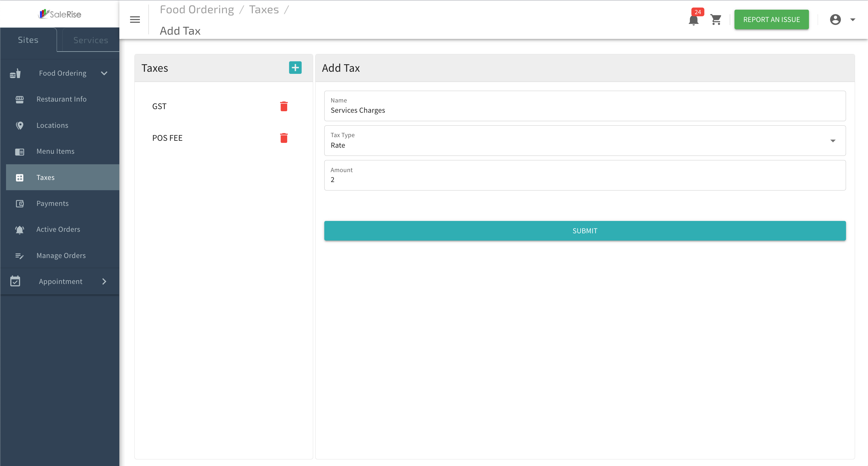
Task: Delete the POS FEE tax entry
Action: [284, 138]
